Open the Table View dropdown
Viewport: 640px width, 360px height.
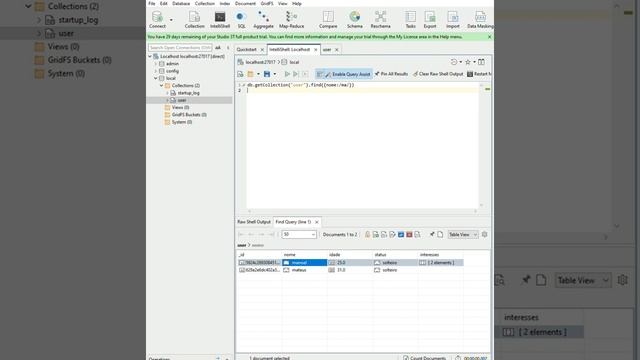pos(463,234)
